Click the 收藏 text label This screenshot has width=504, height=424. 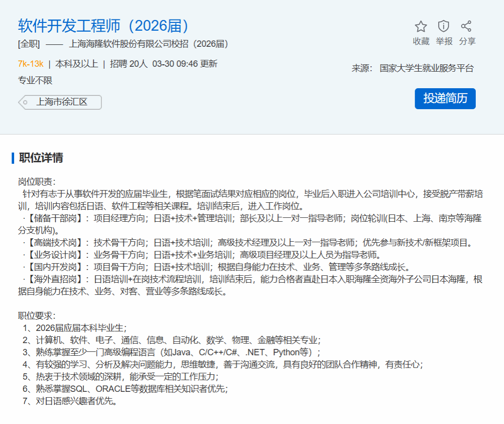click(x=421, y=41)
